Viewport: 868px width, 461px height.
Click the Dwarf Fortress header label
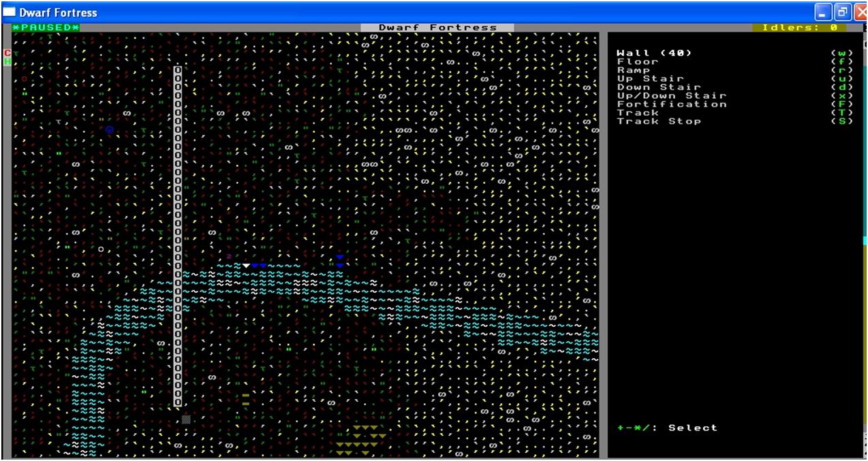point(437,27)
